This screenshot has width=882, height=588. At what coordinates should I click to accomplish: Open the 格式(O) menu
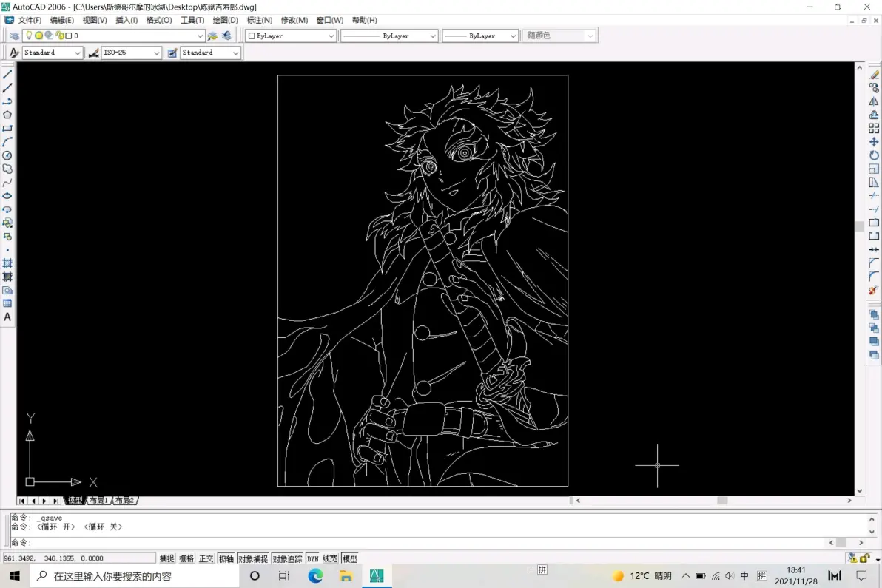[158, 20]
